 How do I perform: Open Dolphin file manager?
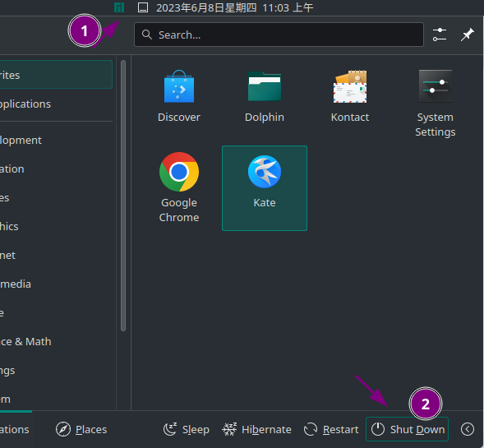[265, 96]
